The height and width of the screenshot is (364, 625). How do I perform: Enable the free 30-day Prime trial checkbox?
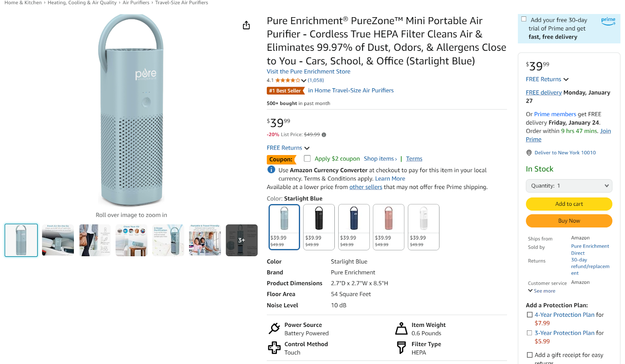click(524, 18)
